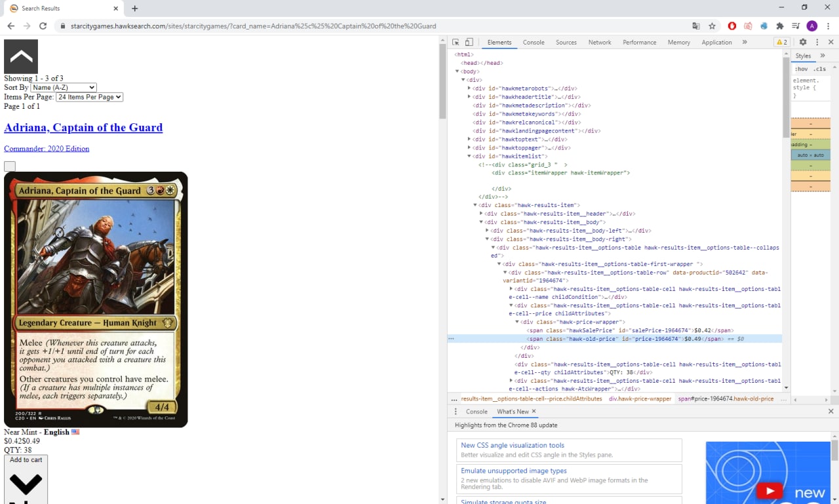Screen dimensions: 839x504
Task: Collapse the hawk-price-wrapper div node
Action: (x=517, y=322)
